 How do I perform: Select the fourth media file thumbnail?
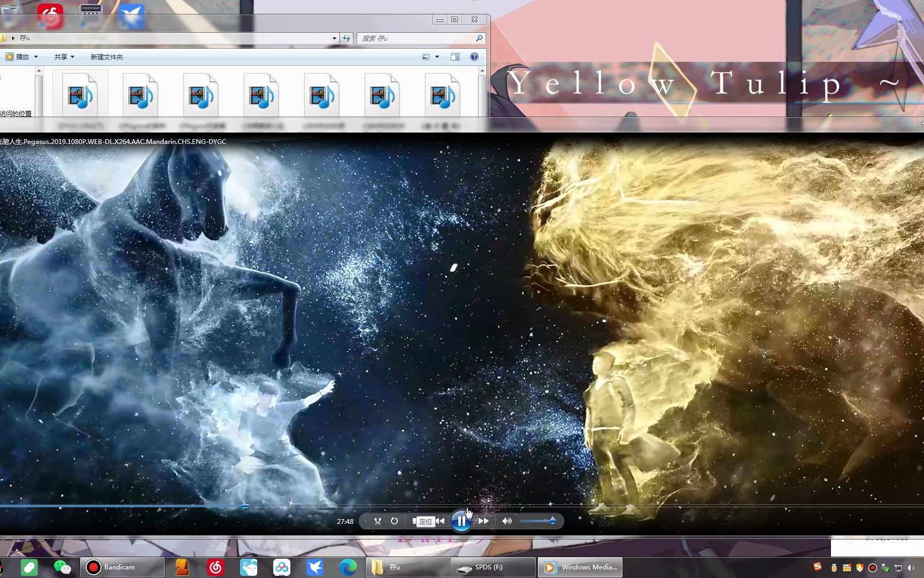[x=261, y=95]
